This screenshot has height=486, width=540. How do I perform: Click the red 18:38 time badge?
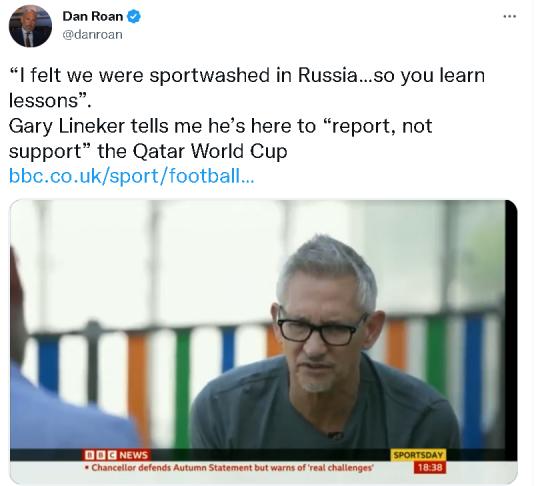pyautogui.click(x=430, y=468)
